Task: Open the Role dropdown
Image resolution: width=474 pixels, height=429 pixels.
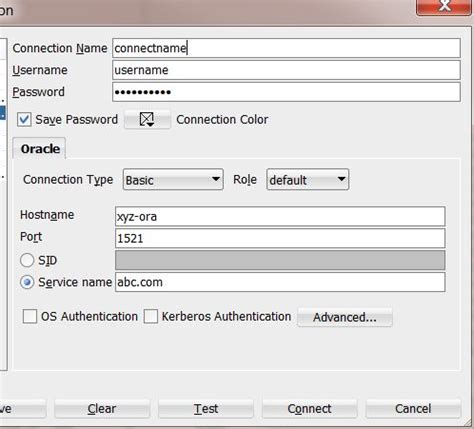Action: (x=308, y=180)
